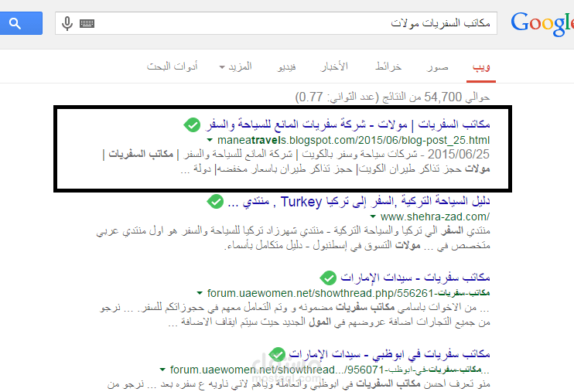Image resolution: width=574 pixels, height=392 pixels.
Task: Focus the search query input field
Action: (276, 23)
